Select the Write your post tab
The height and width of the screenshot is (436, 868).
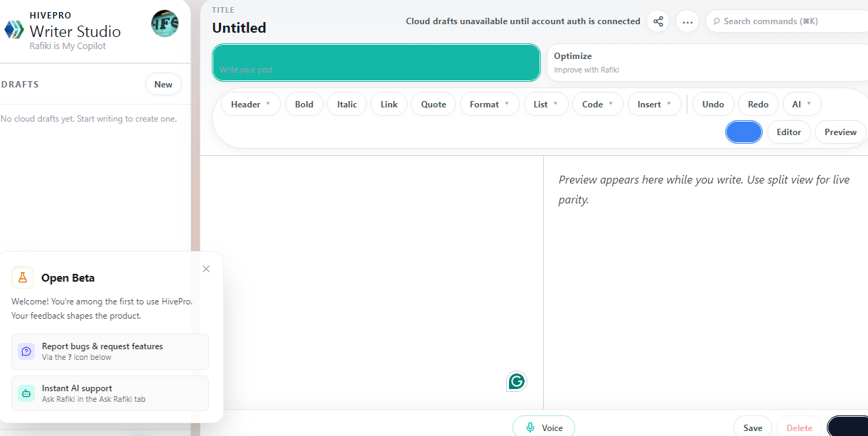pyautogui.click(x=376, y=63)
